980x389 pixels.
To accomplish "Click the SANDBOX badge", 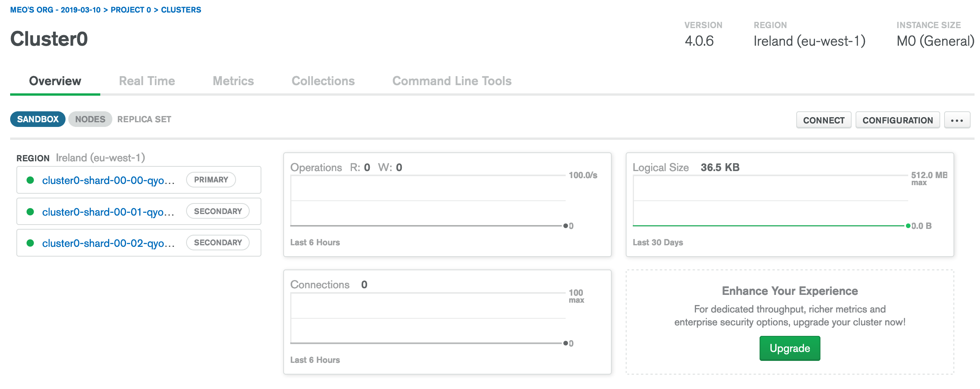I will (38, 119).
